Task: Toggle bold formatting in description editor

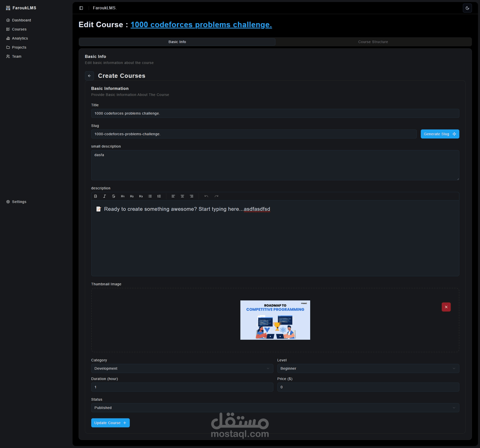Action: pyautogui.click(x=95, y=196)
